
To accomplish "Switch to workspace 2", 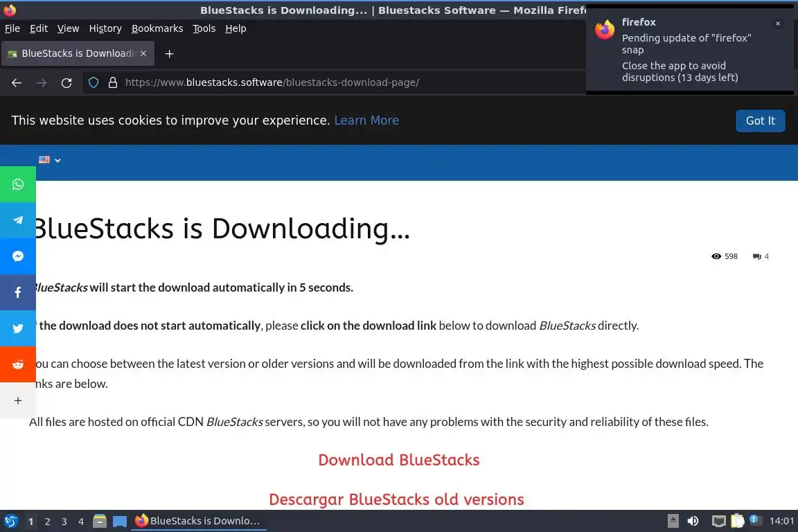I will [x=47, y=522].
